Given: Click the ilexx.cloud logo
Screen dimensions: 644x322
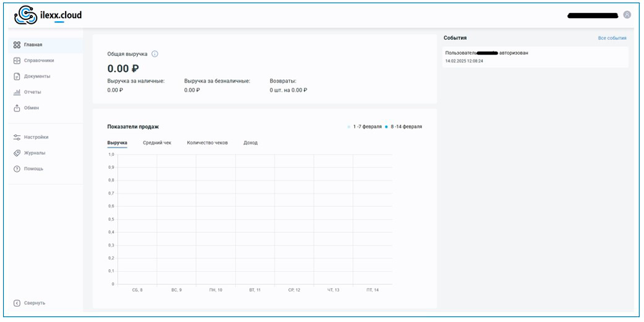Looking at the screenshot, I should 48,15.
